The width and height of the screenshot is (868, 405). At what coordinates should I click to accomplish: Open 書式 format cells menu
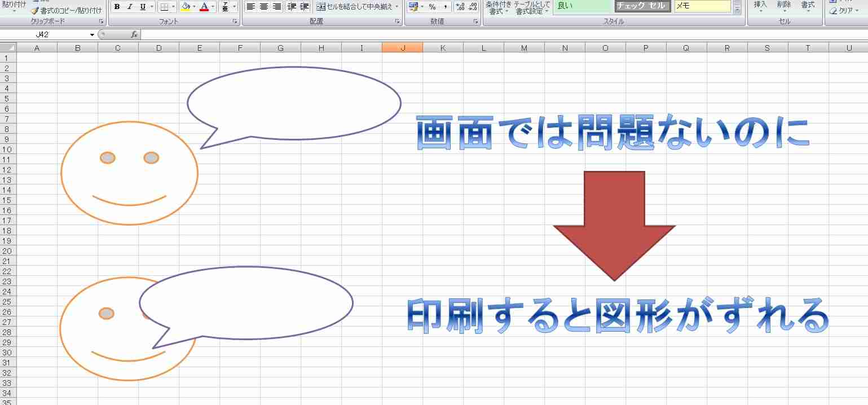coord(808,6)
